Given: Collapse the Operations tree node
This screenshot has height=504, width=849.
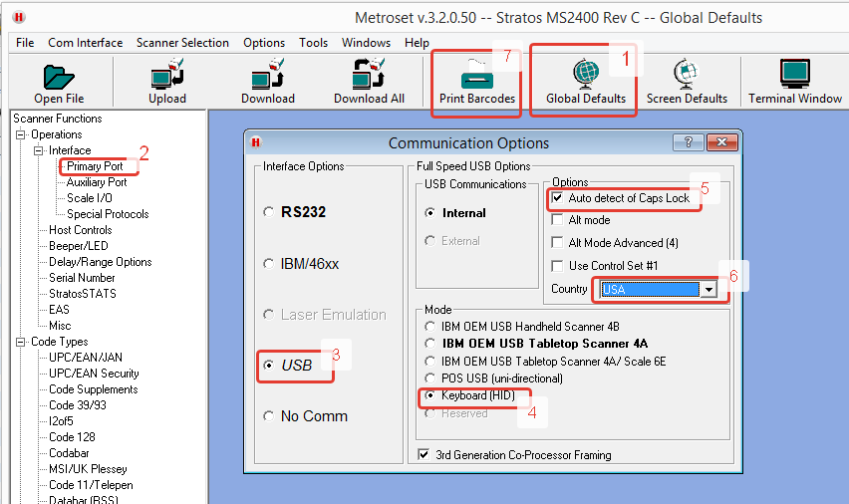Looking at the screenshot, I should (21, 134).
